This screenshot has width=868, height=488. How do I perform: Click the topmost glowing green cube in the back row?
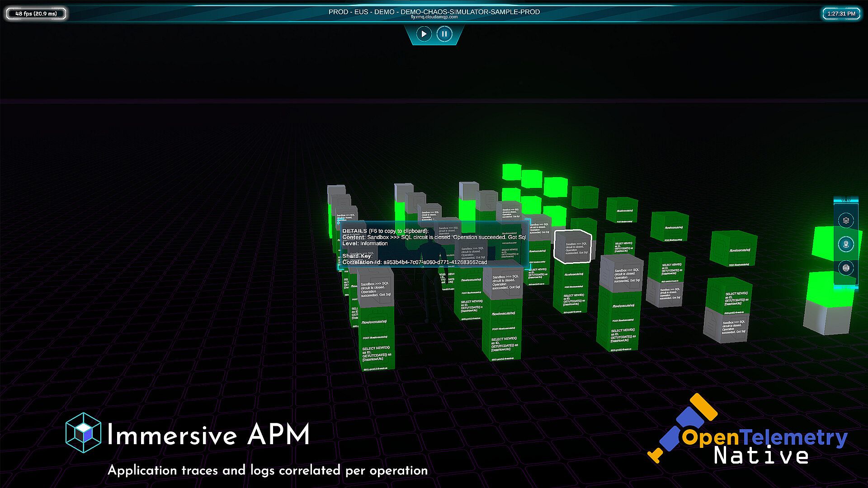point(512,172)
